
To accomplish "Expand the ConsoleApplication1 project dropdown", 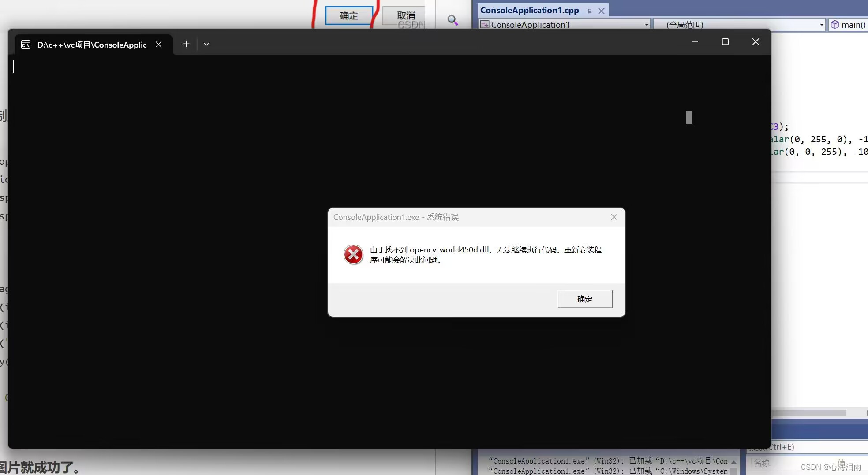I will point(646,24).
